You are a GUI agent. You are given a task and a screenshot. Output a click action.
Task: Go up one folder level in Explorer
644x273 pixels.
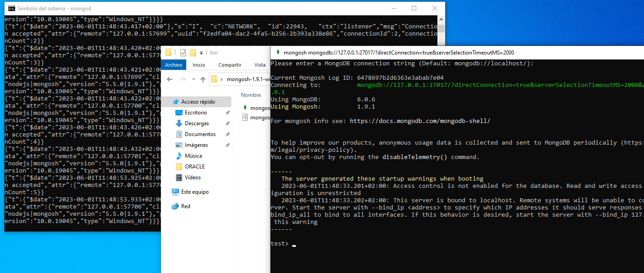203,79
